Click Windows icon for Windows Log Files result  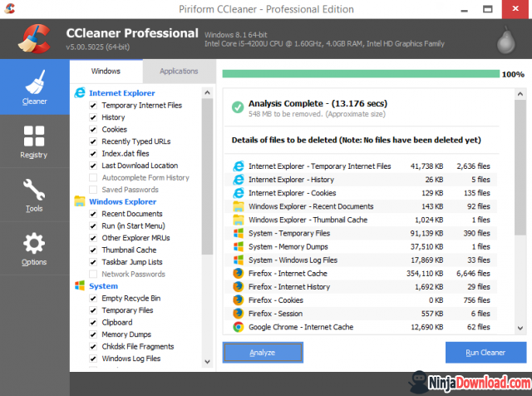point(239,260)
